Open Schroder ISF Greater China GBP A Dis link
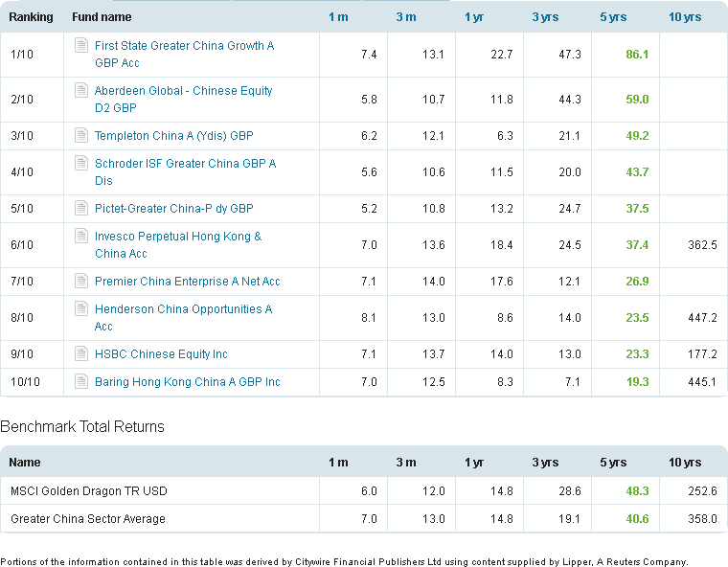The width and height of the screenshot is (728, 567). (x=185, y=171)
